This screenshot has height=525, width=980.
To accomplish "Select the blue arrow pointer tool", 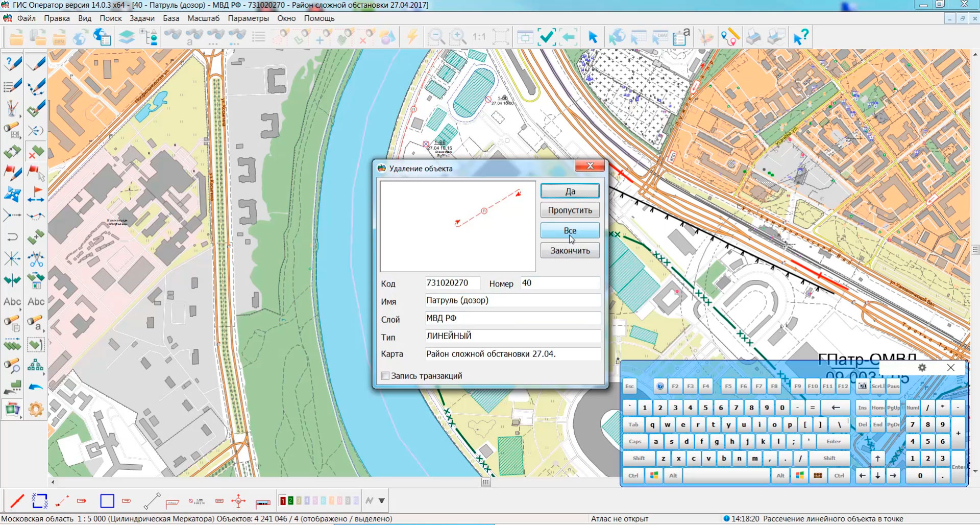I will point(593,37).
